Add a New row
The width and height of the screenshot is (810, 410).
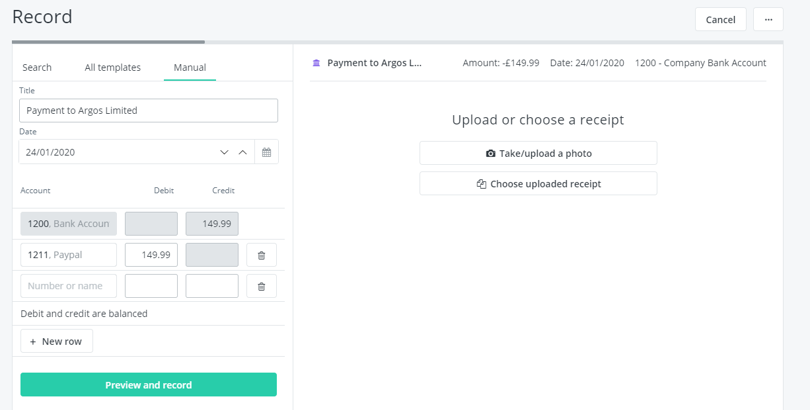pos(57,341)
